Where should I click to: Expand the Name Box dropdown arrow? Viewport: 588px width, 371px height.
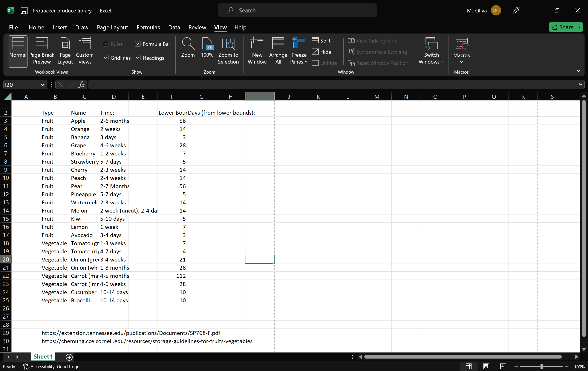click(x=43, y=85)
